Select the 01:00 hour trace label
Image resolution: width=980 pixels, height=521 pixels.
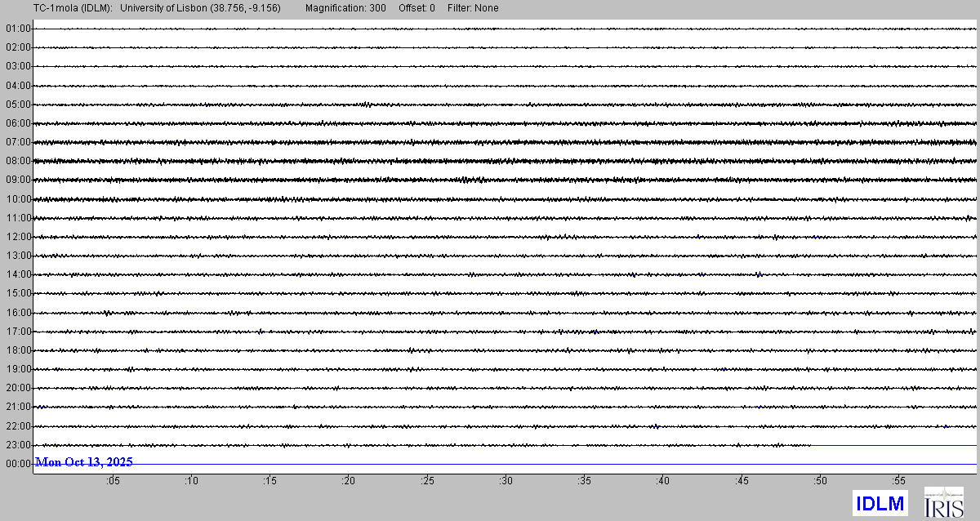point(18,29)
